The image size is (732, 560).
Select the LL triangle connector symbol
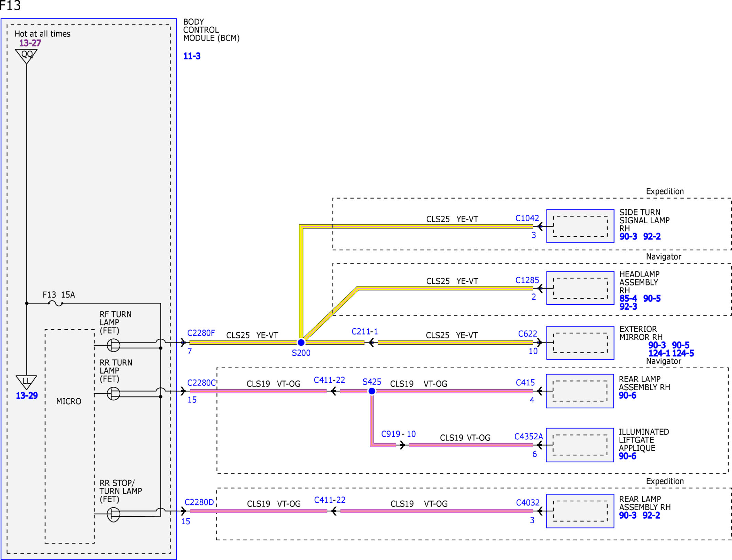pyautogui.click(x=26, y=382)
